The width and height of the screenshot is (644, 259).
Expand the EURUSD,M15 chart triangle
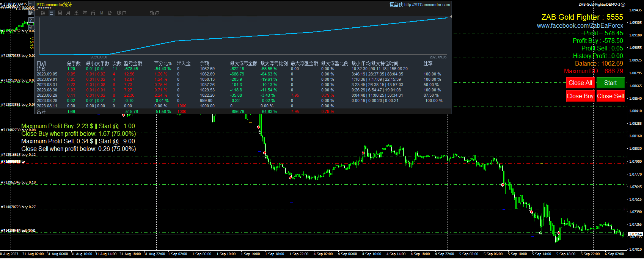pos(2,4)
